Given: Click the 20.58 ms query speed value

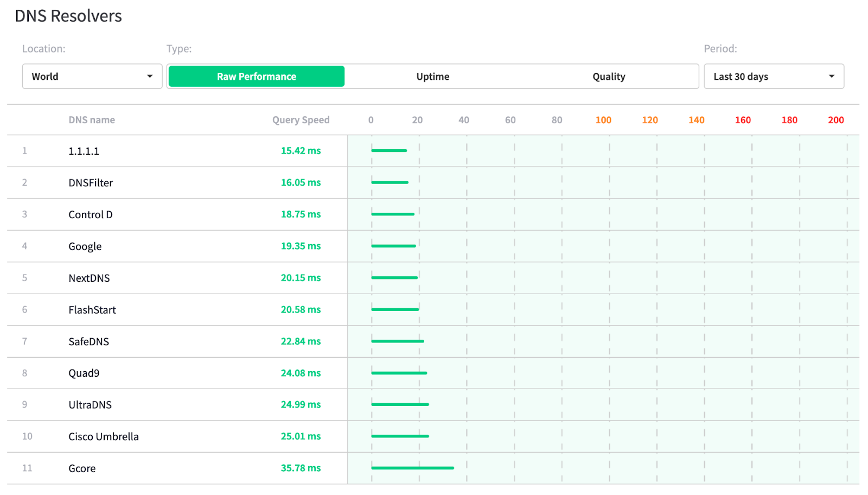Looking at the screenshot, I should (301, 310).
